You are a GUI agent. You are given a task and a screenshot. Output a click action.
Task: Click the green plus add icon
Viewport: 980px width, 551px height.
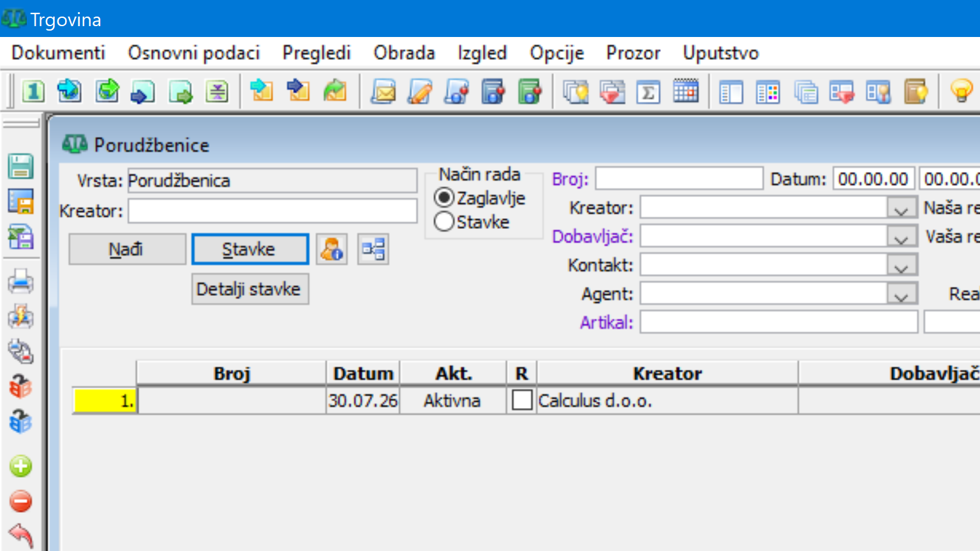pyautogui.click(x=21, y=466)
